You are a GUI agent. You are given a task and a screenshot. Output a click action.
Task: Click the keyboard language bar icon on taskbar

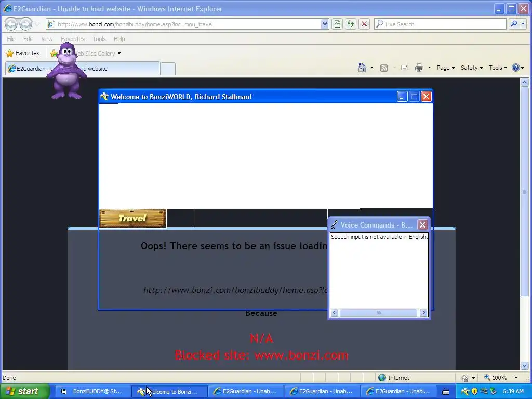point(446,392)
